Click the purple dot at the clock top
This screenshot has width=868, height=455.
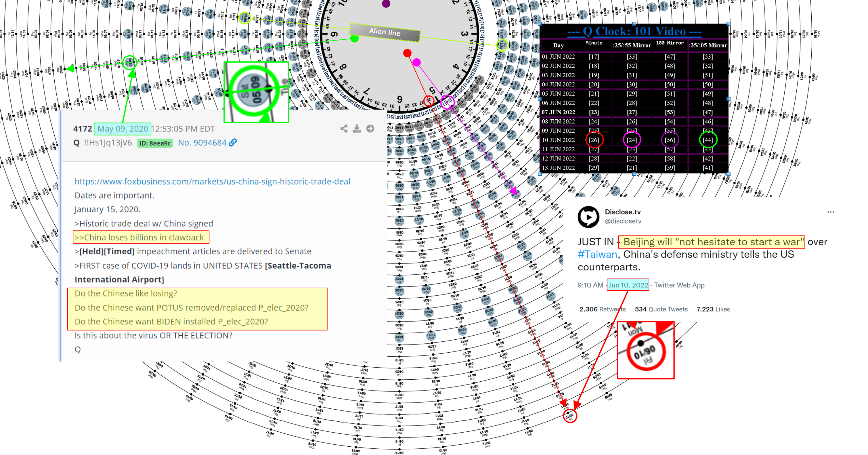[x=386, y=4]
